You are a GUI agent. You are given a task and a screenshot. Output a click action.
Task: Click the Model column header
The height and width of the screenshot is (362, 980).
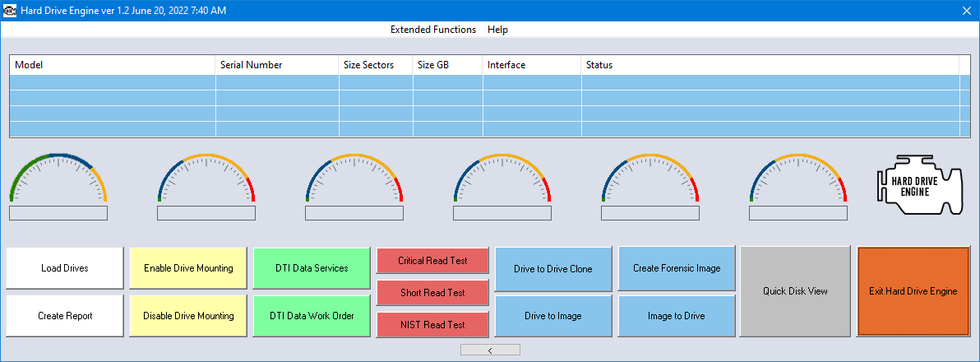pos(113,65)
